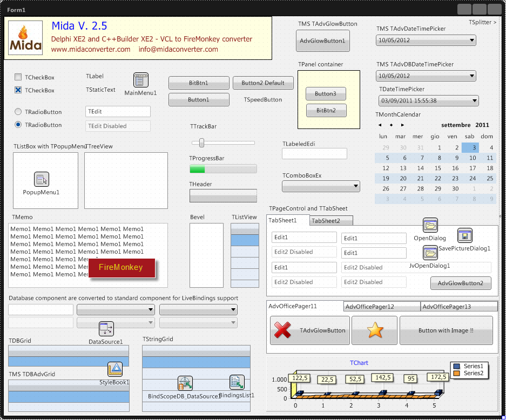Click the BindingsList1 icon

click(237, 383)
